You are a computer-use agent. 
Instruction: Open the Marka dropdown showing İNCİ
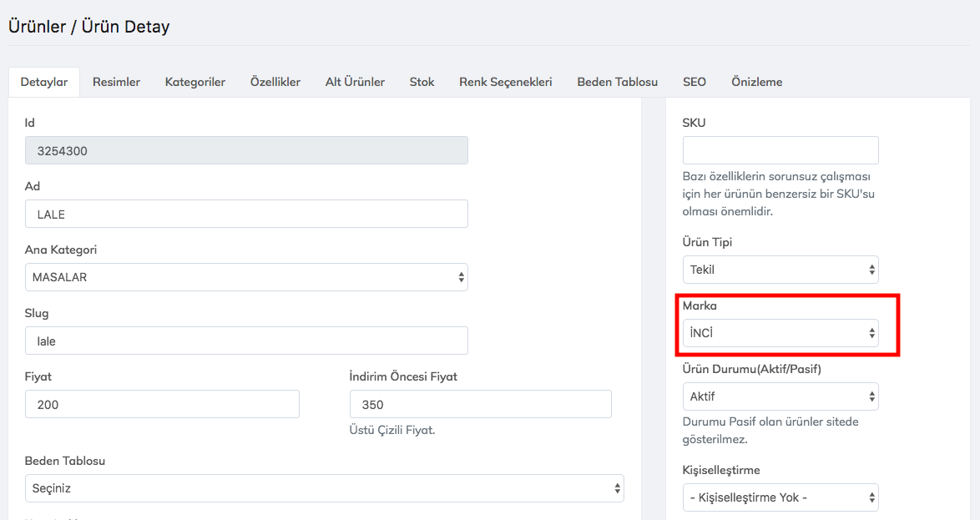780,333
